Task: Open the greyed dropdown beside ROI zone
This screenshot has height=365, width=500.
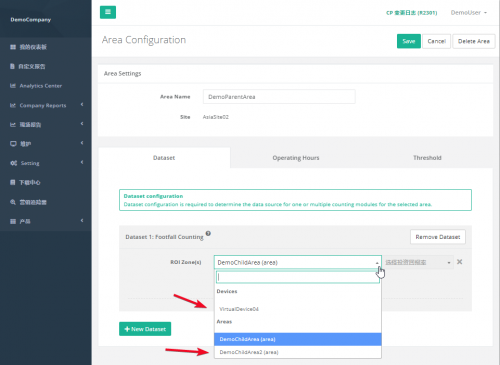Action: coord(418,262)
